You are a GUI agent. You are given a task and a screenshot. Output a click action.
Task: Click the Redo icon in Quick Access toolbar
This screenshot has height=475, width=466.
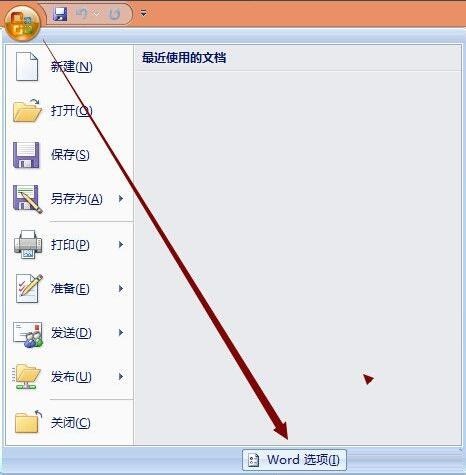(x=114, y=14)
